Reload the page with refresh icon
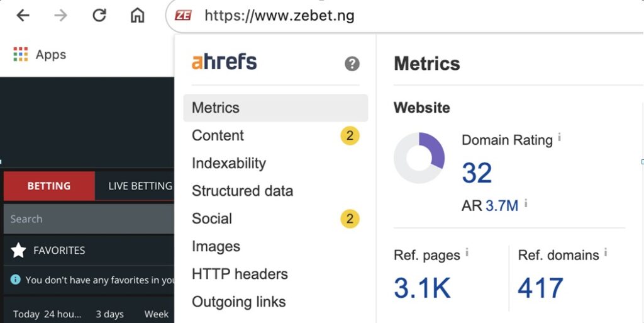This screenshot has width=644, height=323. click(x=99, y=16)
